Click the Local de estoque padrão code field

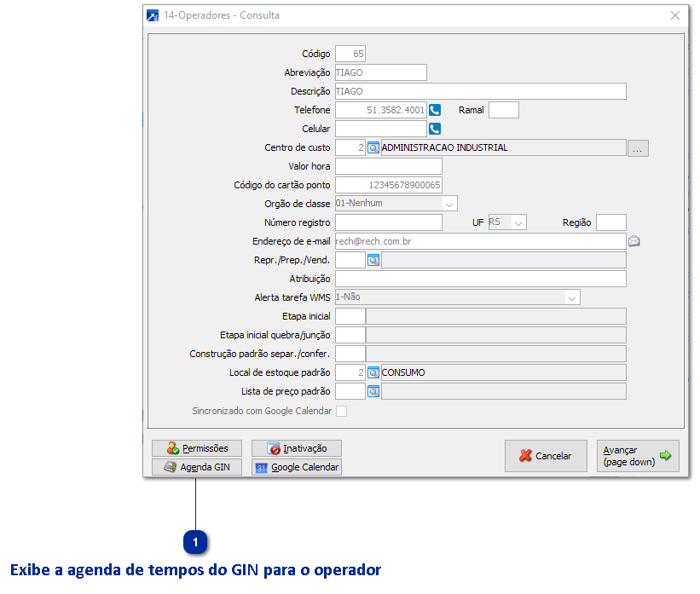pos(350,372)
